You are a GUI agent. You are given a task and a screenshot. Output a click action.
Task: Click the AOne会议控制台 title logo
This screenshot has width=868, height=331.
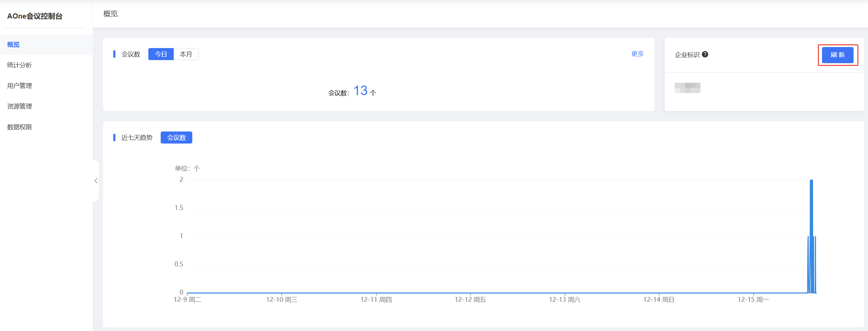[x=35, y=16]
